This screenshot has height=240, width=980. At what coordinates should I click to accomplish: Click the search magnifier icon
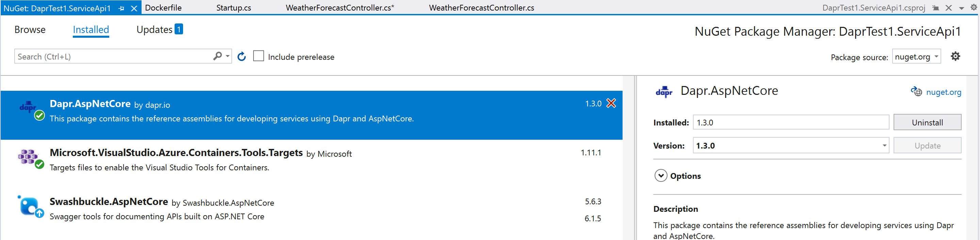[218, 56]
